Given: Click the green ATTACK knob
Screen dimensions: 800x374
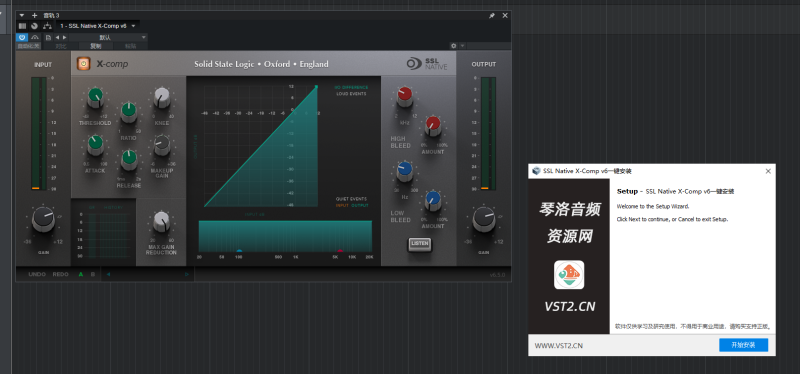Looking at the screenshot, I should pos(95,145).
